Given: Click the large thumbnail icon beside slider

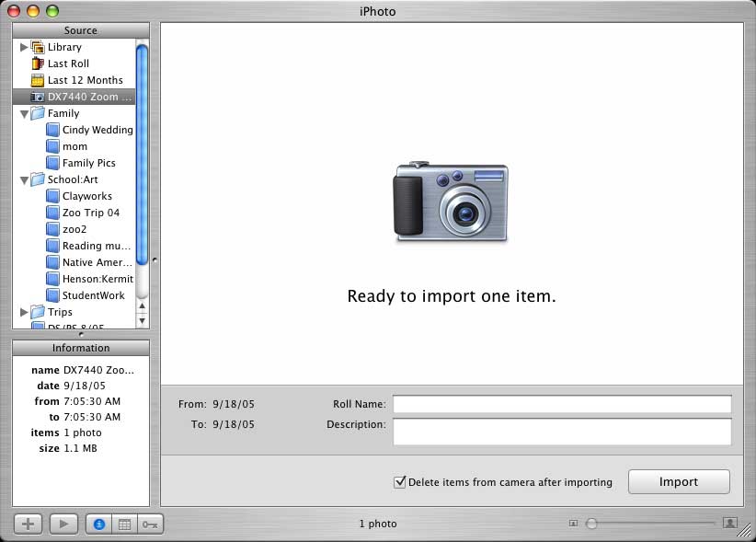Looking at the screenshot, I should point(730,523).
